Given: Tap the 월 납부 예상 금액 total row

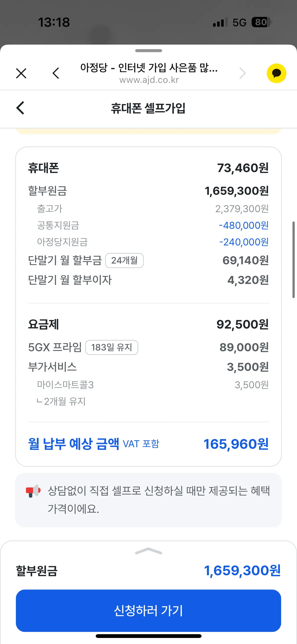Looking at the screenshot, I should point(148,444).
